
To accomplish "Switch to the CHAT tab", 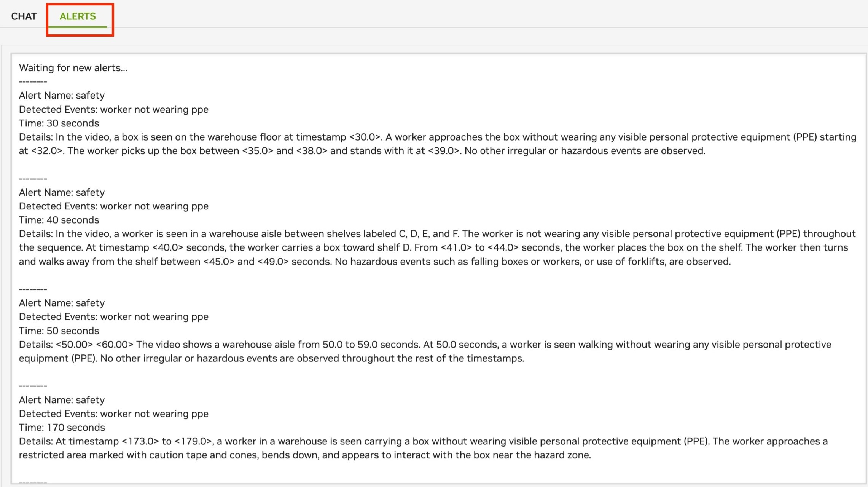I will [x=24, y=16].
